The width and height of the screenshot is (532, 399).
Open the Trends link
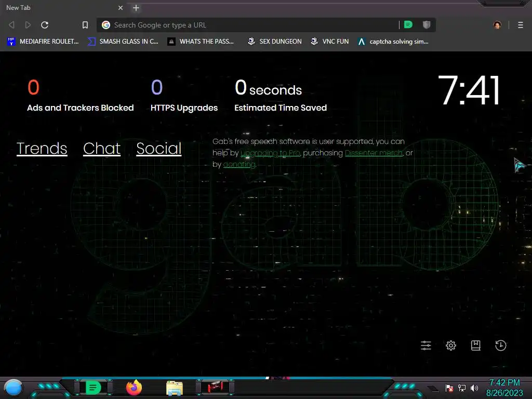(42, 148)
